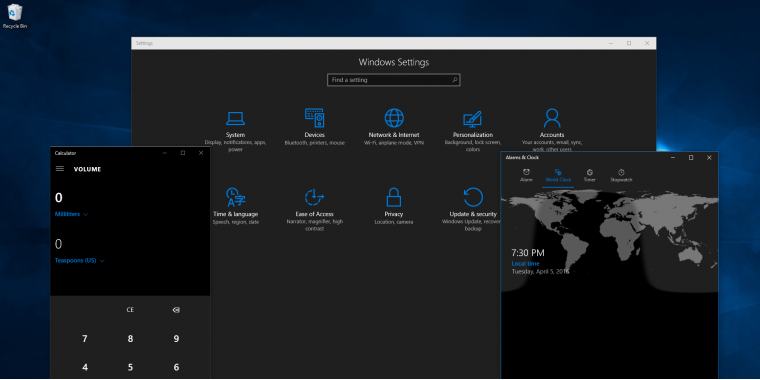Click the date Tuesday, April 5, 2016
This screenshot has height=380, width=760.
click(x=541, y=271)
